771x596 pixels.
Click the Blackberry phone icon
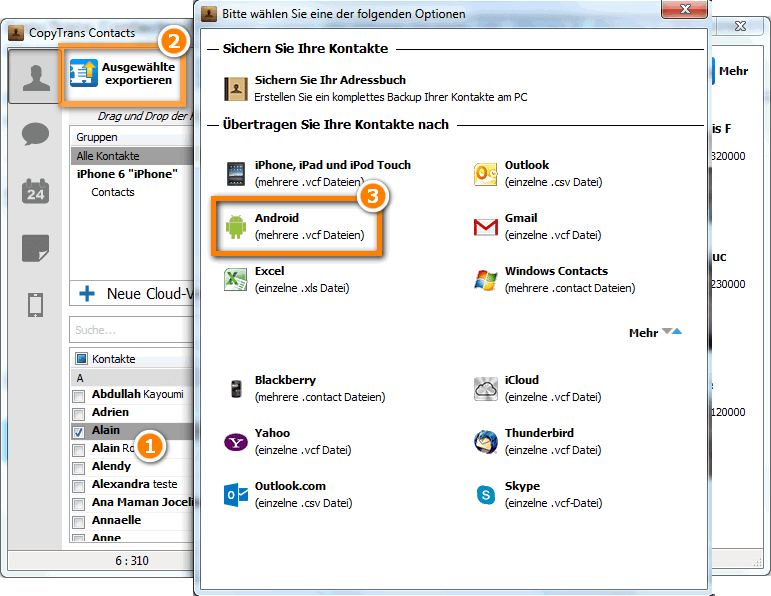click(x=237, y=388)
